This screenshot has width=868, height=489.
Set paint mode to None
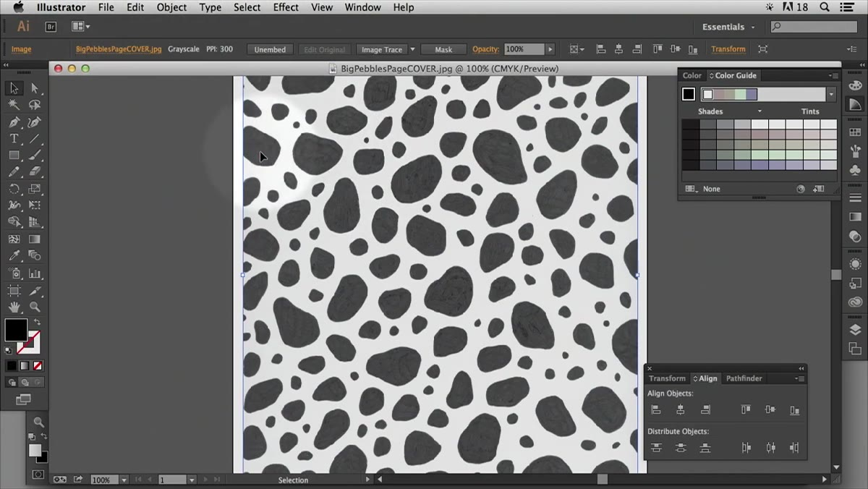click(x=38, y=366)
